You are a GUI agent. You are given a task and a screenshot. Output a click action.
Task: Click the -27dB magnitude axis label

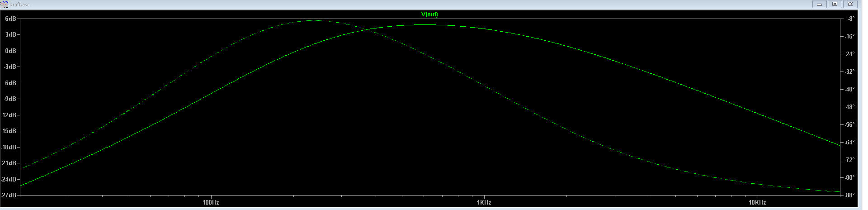[9, 195]
